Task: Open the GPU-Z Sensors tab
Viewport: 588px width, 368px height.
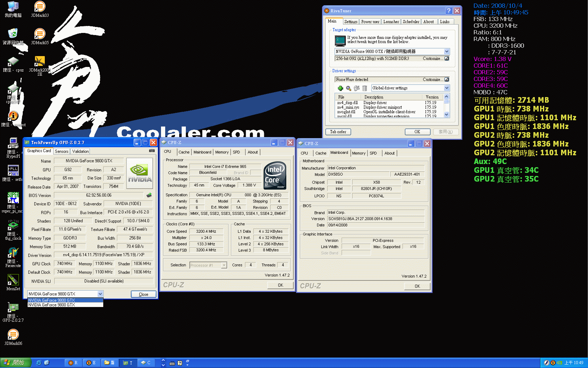Action: point(62,151)
